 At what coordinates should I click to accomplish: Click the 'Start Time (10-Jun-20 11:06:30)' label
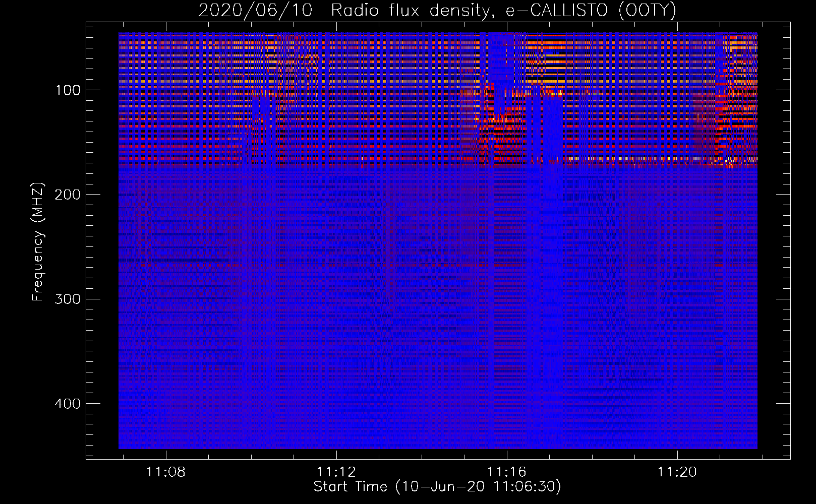[x=437, y=487]
